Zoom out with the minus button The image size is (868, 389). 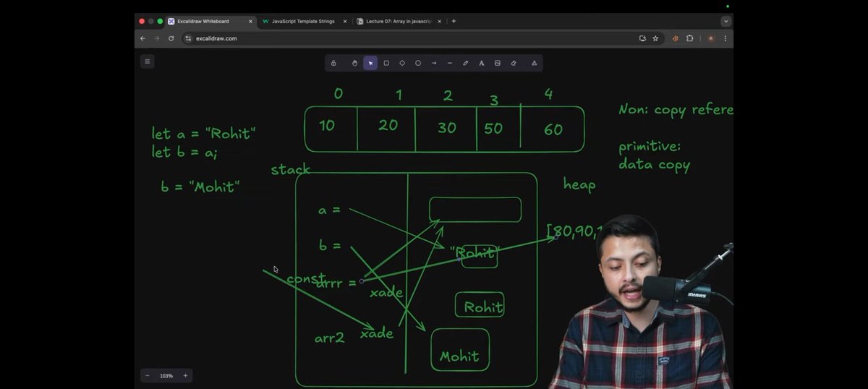click(x=148, y=376)
